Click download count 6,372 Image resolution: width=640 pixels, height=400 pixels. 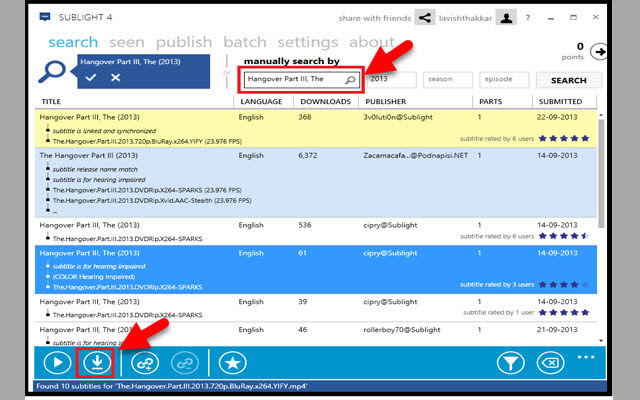point(308,156)
